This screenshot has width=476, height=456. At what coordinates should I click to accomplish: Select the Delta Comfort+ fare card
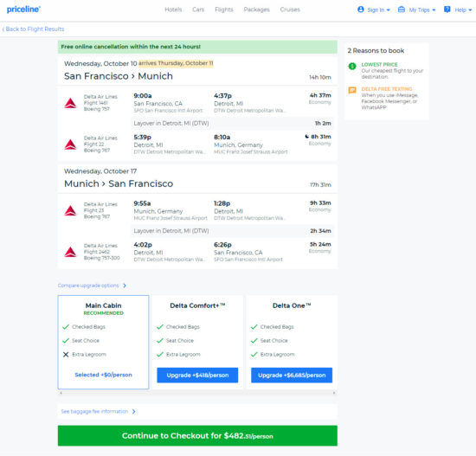197,342
